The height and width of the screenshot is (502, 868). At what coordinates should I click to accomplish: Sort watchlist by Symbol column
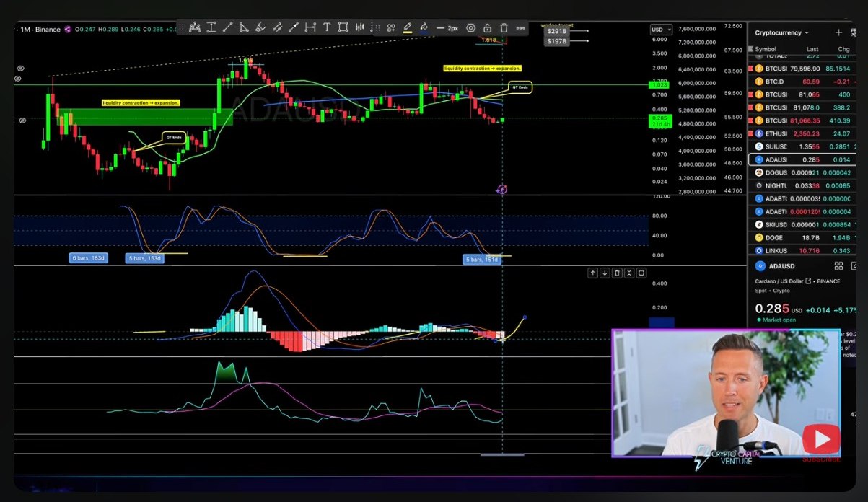tap(766, 49)
